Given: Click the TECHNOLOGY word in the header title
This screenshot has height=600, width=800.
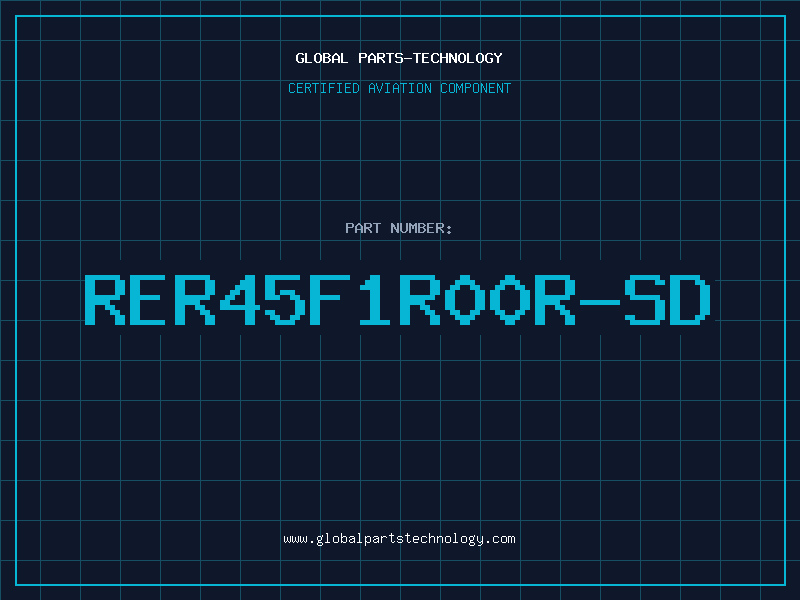Looking at the screenshot, I should [x=458, y=58].
